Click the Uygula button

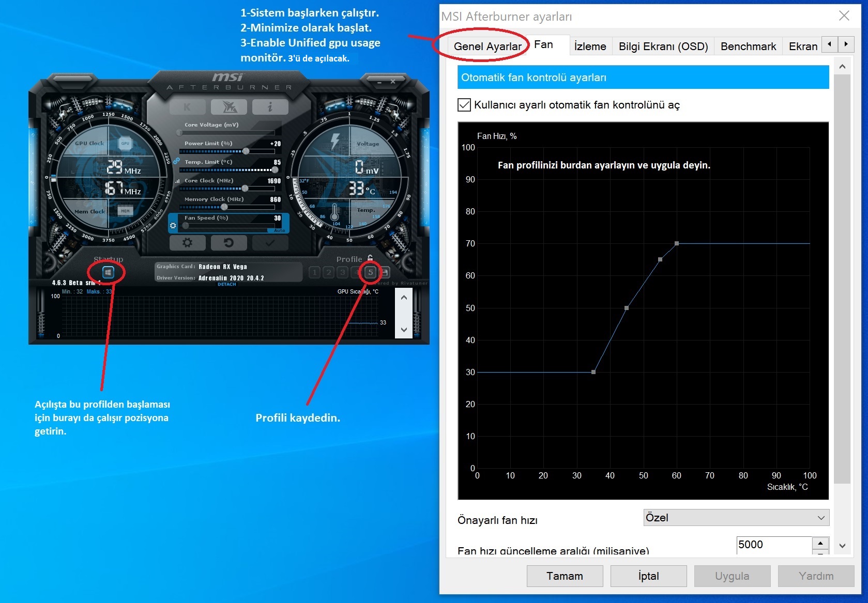[x=732, y=576]
